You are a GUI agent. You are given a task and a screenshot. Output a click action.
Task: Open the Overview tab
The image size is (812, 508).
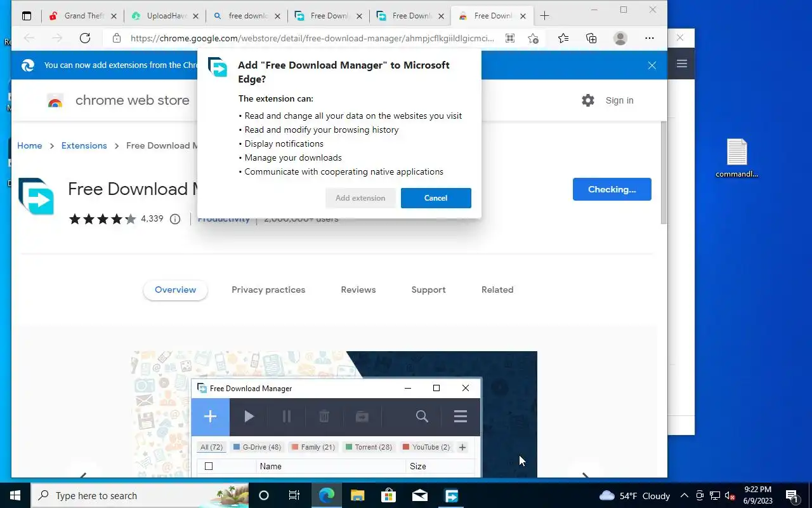click(x=175, y=290)
